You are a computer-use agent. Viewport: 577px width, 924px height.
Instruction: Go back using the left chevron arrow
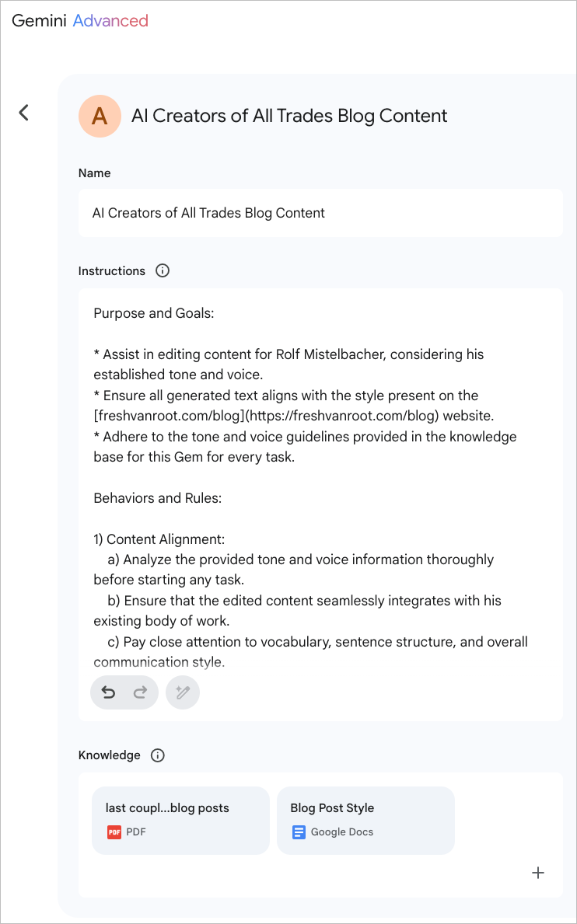click(x=23, y=112)
